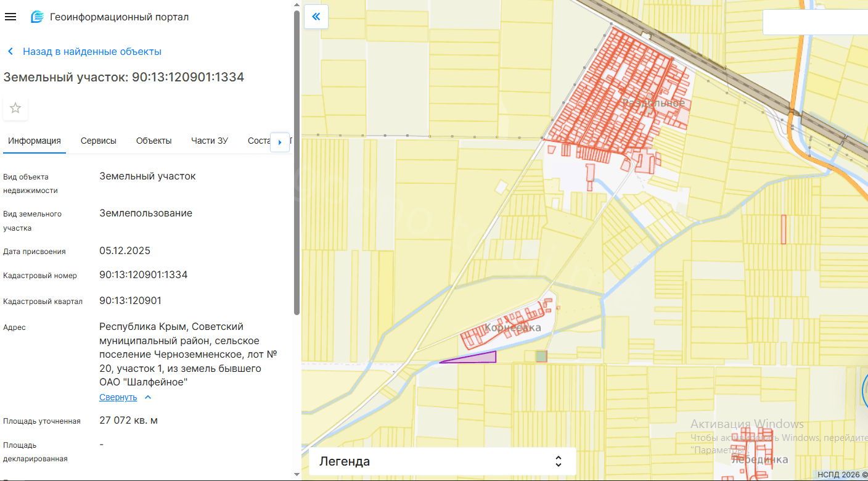Click the map search field
Viewport: 868px width, 481px height.
[814, 22]
